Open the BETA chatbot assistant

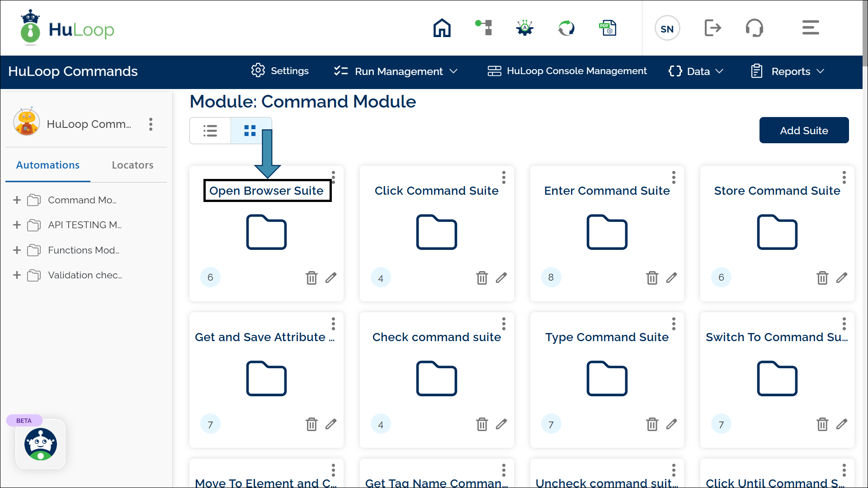pyautogui.click(x=41, y=444)
